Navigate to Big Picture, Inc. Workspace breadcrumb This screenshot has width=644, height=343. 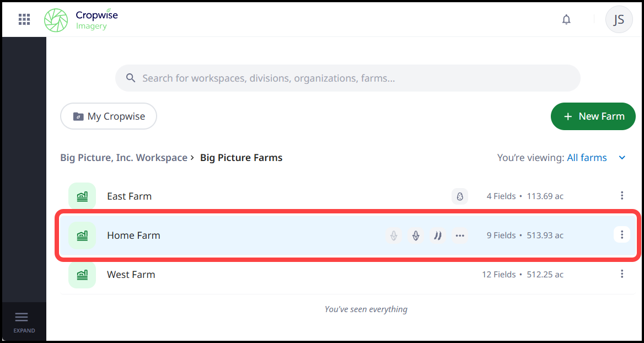pyautogui.click(x=124, y=157)
